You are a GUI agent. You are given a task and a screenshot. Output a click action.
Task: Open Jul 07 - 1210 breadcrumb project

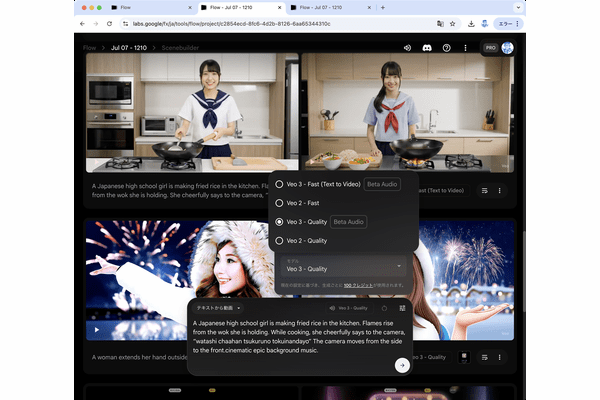pos(129,48)
